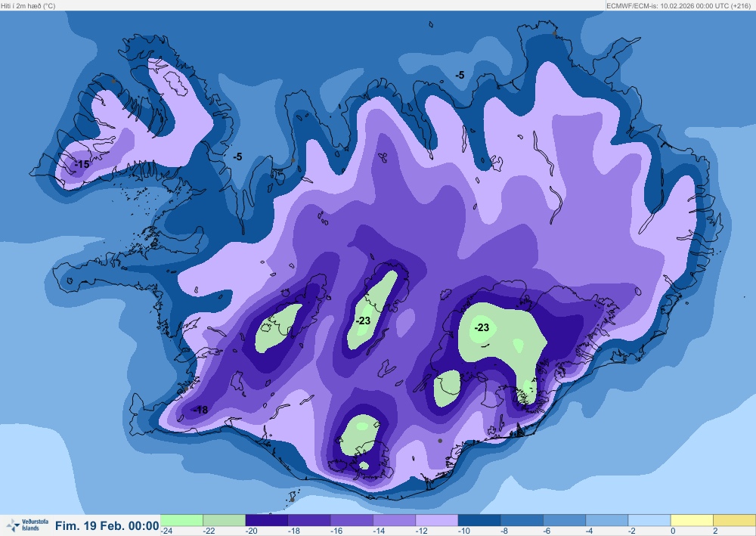Click the Veðurstofa Íslands logo

pyautogui.click(x=27, y=525)
